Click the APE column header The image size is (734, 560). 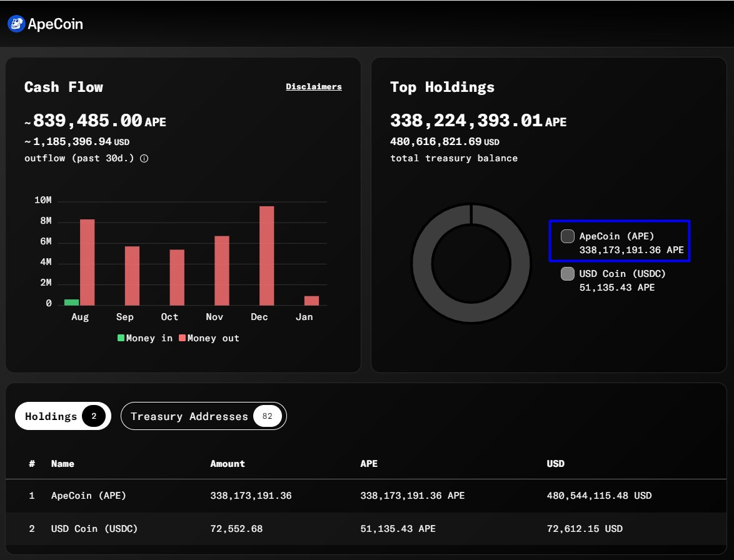coord(369,464)
